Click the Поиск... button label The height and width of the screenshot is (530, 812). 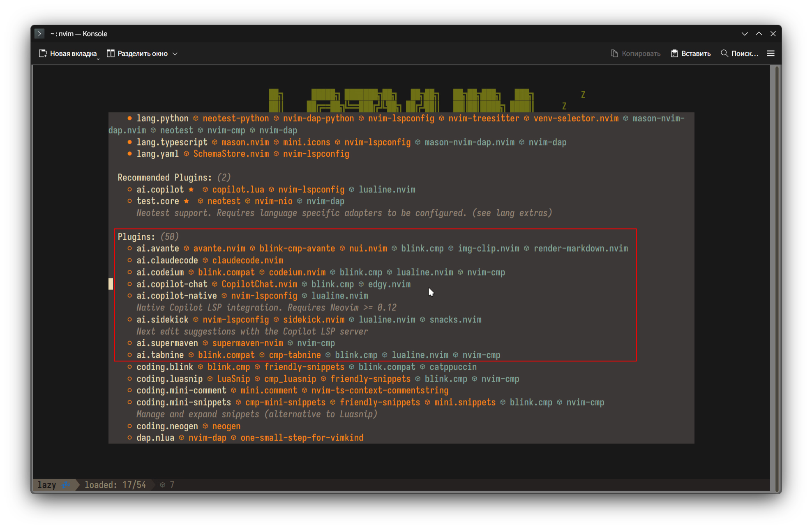[745, 53]
